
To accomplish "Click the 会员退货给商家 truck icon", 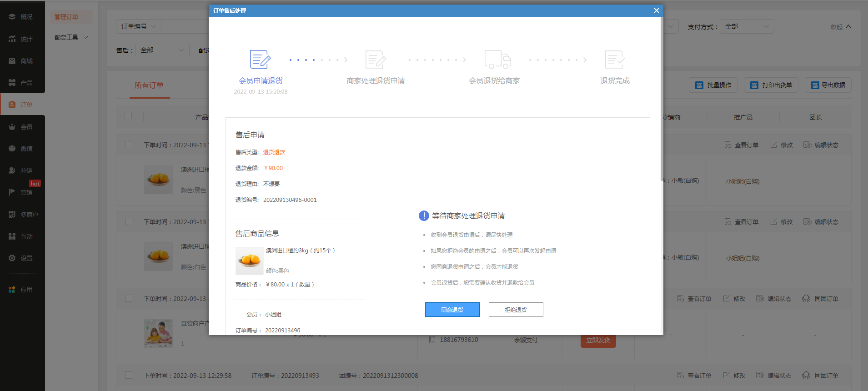I will pyautogui.click(x=497, y=60).
